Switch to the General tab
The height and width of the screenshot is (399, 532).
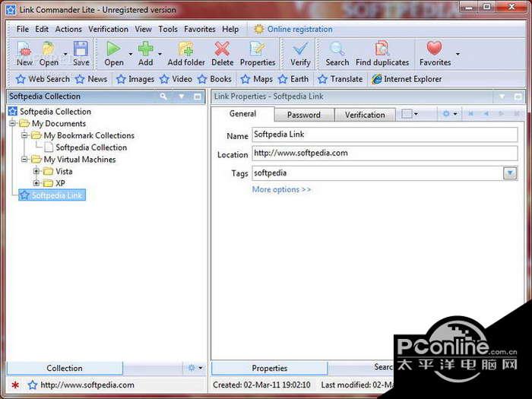pos(242,114)
